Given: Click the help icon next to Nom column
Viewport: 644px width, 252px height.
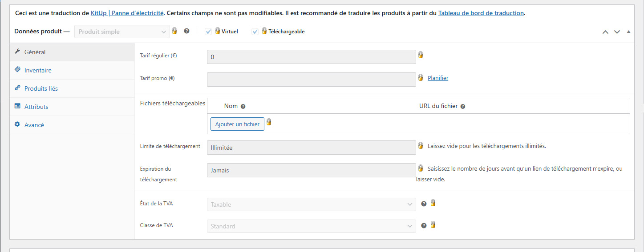Looking at the screenshot, I should click(x=243, y=107).
